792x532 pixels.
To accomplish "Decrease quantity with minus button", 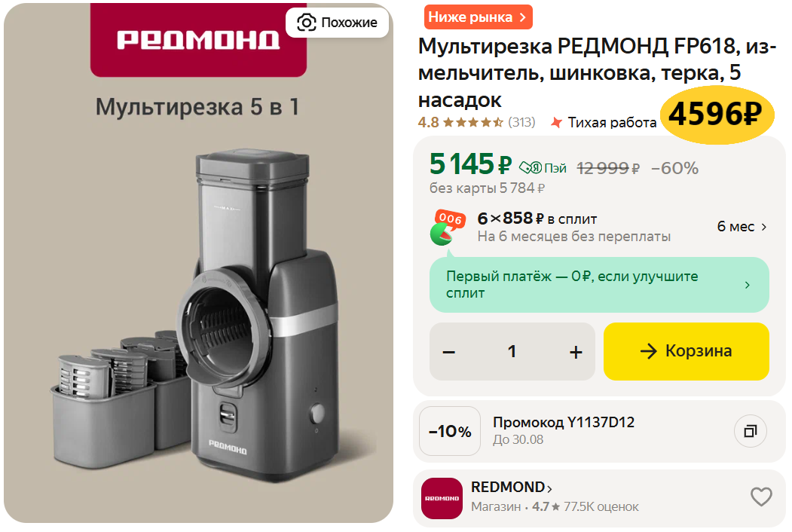I will [449, 352].
